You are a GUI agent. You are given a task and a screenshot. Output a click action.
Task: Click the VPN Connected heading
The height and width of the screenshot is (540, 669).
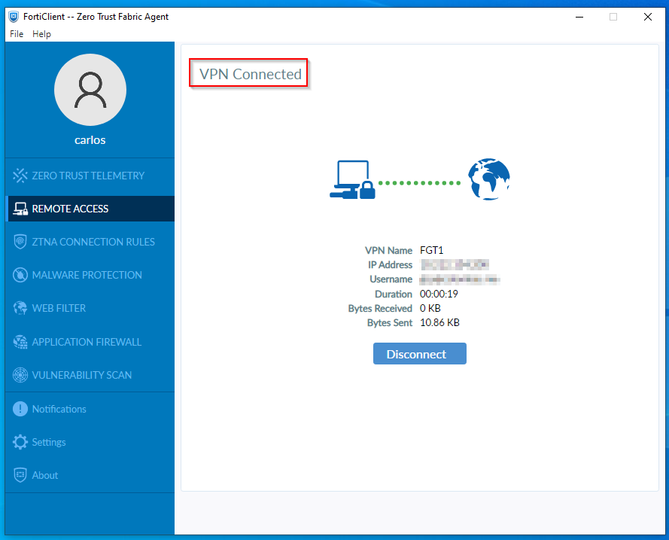[250, 74]
